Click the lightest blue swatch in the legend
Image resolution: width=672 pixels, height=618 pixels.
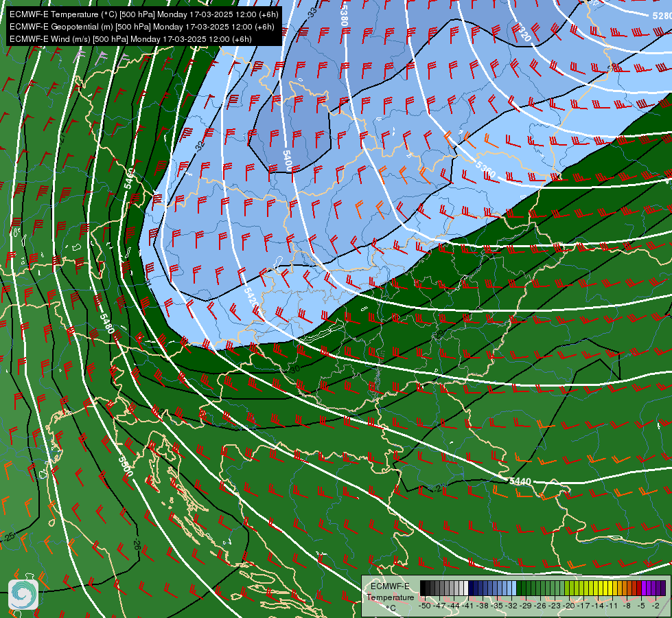[x=514, y=588]
